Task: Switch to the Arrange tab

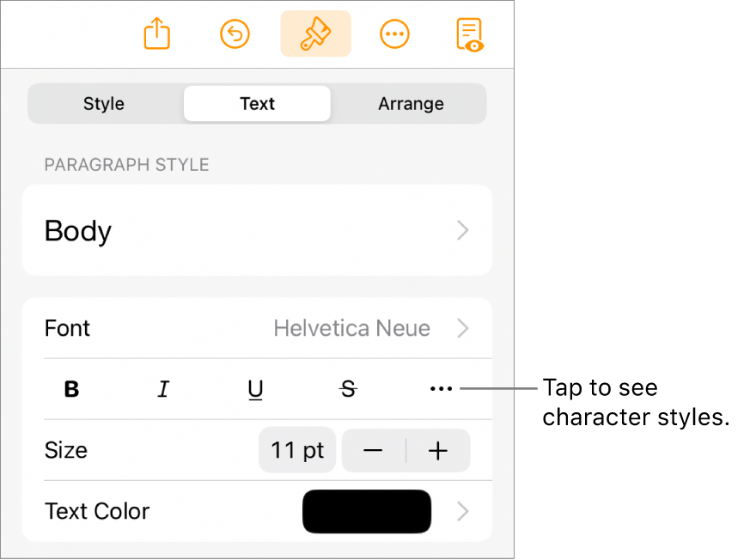Action: [x=411, y=104]
